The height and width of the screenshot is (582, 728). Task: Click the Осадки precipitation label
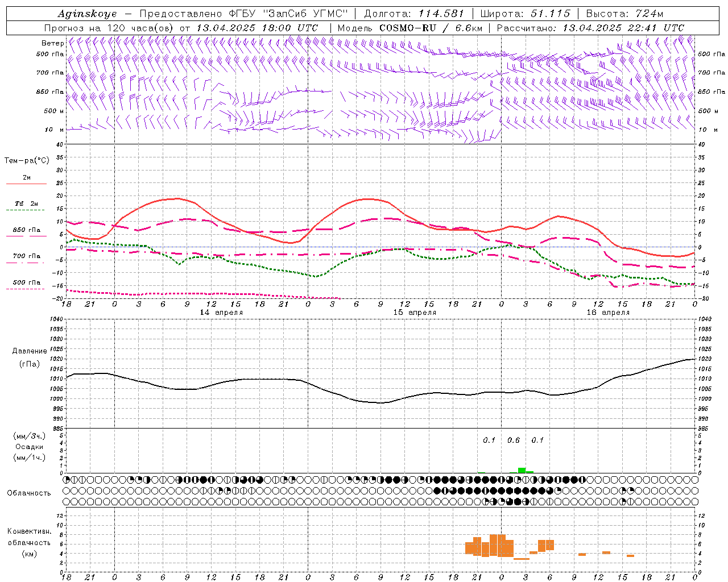pos(30,447)
